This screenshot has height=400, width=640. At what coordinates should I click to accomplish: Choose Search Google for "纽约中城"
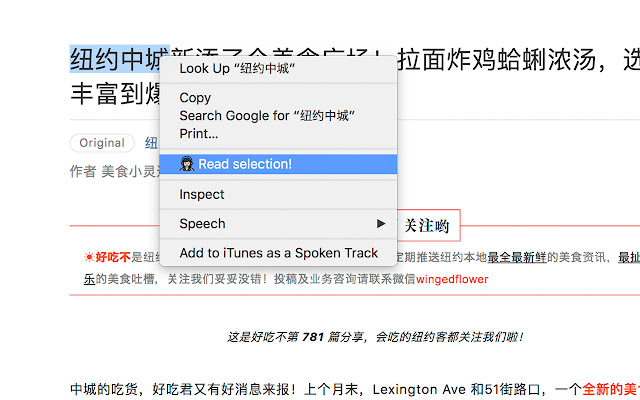click(x=278, y=116)
